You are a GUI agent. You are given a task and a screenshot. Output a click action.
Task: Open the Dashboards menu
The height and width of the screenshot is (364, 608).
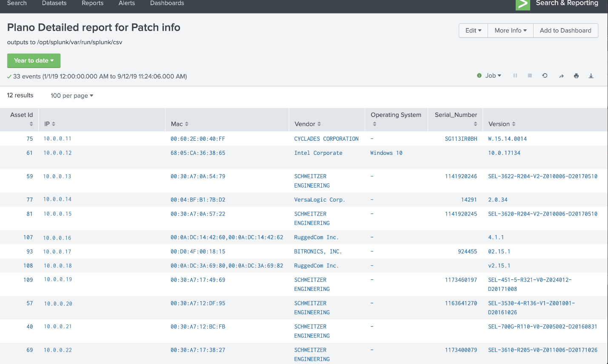coord(167,3)
